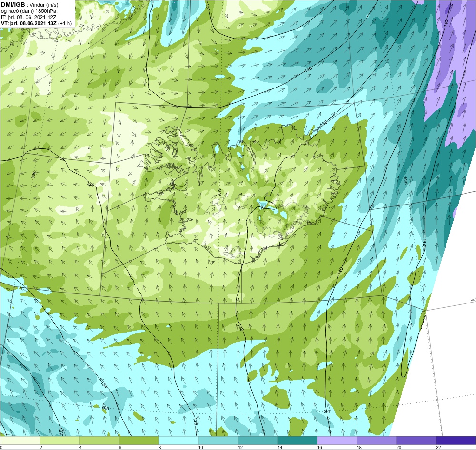The width and height of the screenshot is (476, 450).
Task: Click legend tick value '6'
Action: click(x=120, y=447)
